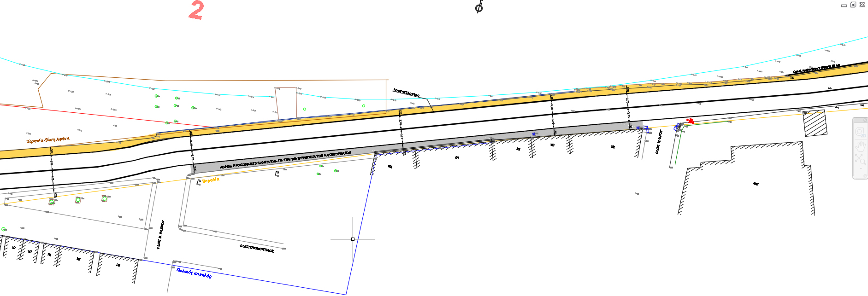The width and height of the screenshot is (868, 296).
Task: Close the navigation bar panel
Action: (865, 120)
